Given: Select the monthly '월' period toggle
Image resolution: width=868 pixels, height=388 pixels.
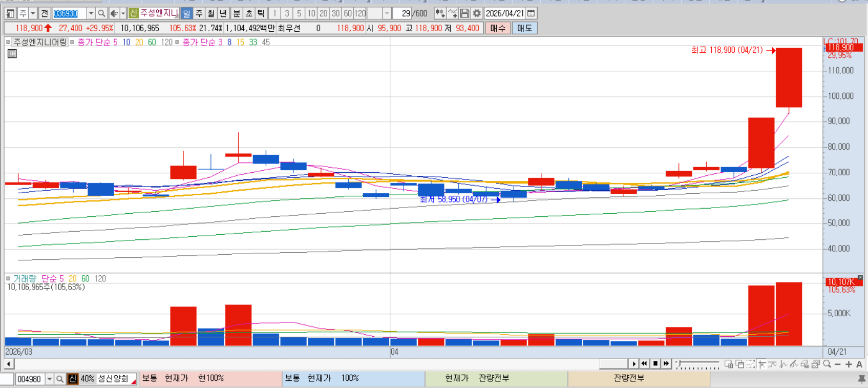Looking at the screenshot, I should point(211,13).
